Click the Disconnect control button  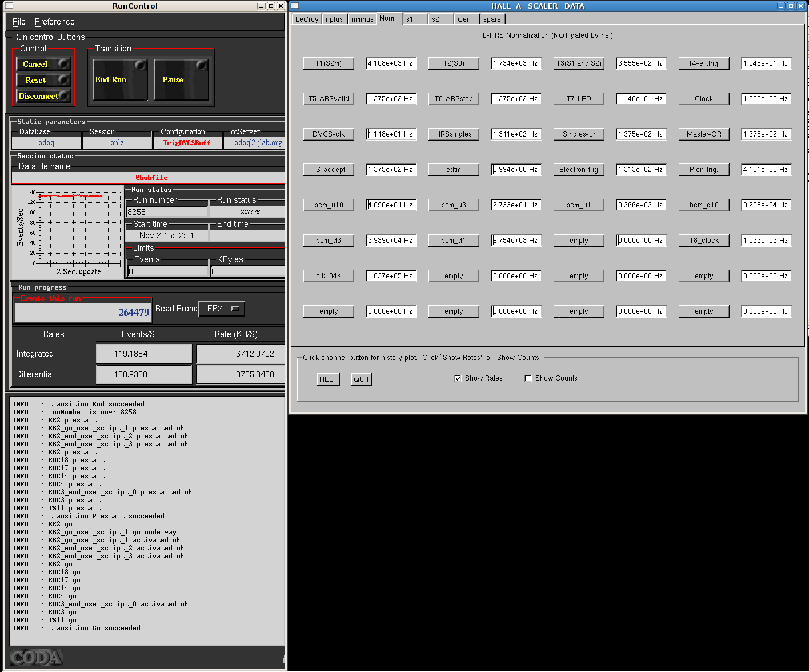pos(43,96)
